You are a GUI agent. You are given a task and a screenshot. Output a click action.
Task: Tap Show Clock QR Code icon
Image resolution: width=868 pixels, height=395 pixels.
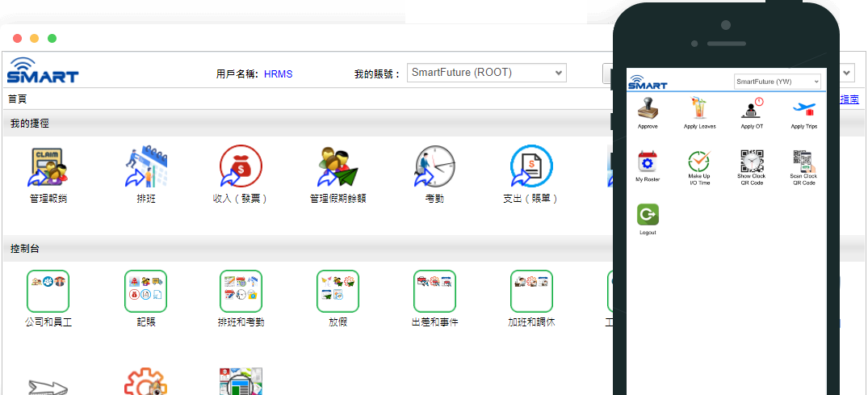751,163
